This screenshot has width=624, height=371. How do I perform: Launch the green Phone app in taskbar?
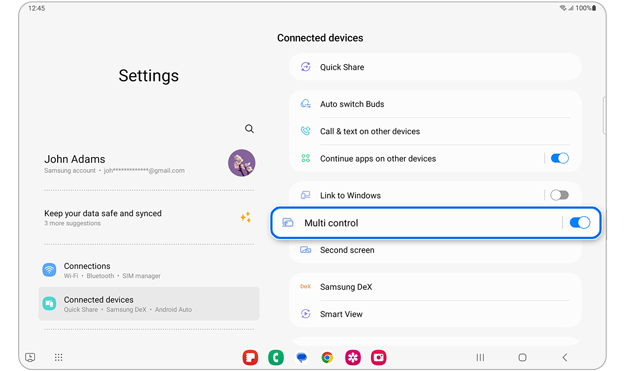[x=276, y=357]
